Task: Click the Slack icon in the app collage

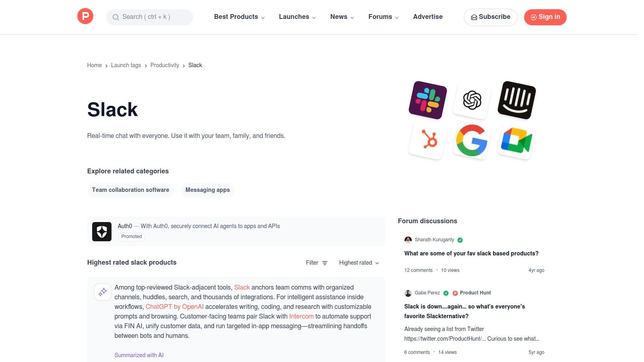Action: tap(427, 100)
